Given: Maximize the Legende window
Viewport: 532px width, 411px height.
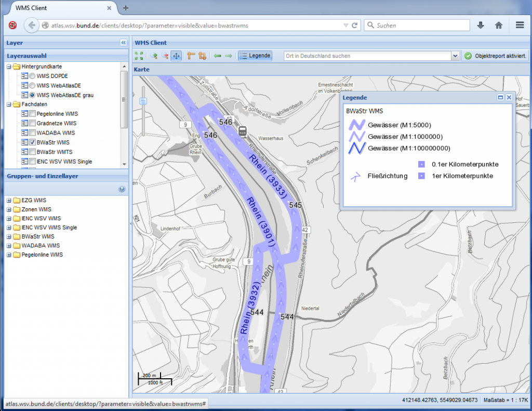Looking at the screenshot, I should pyautogui.click(x=500, y=97).
